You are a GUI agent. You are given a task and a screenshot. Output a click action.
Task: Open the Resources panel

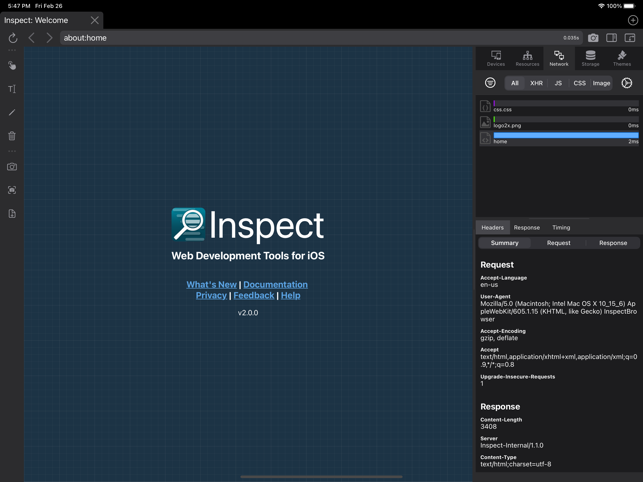coord(527,58)
